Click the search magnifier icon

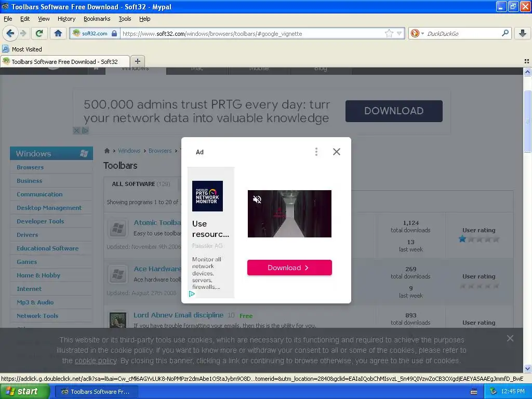click(505, 33)
